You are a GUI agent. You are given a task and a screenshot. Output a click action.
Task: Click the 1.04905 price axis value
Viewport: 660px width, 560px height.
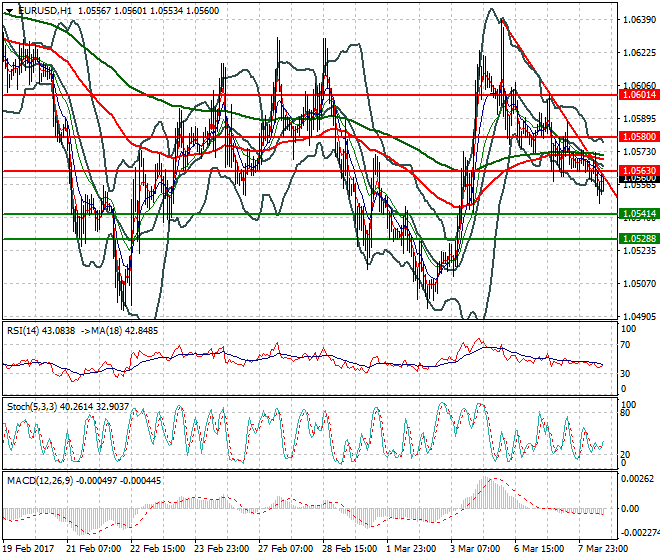point(639,316)
